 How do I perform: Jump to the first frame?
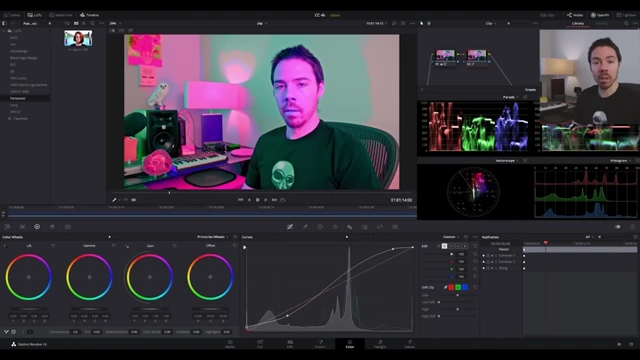(240, 200)
